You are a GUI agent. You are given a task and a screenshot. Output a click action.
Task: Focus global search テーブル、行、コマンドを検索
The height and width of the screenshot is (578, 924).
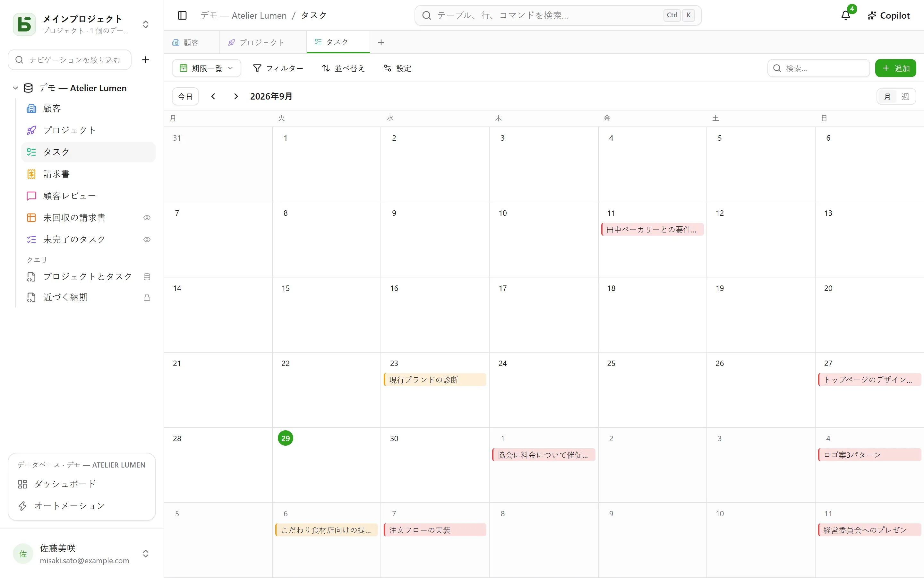click(x=558, y=15)
